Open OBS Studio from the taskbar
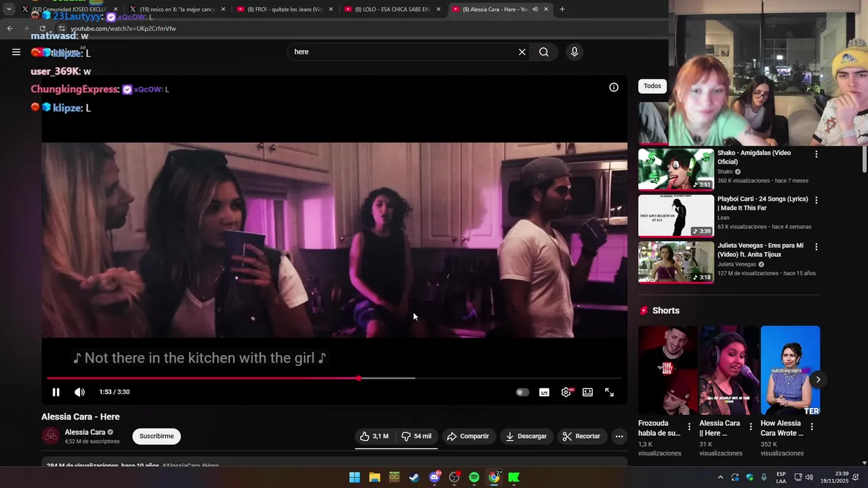Viewport: 868px width, 488px height. (454, 477)
